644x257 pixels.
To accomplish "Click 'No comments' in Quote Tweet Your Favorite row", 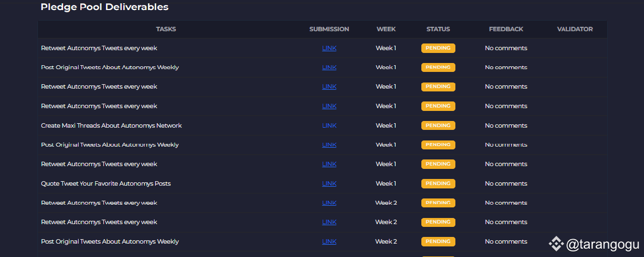I will pyautogui.click(x=506, y=183).
